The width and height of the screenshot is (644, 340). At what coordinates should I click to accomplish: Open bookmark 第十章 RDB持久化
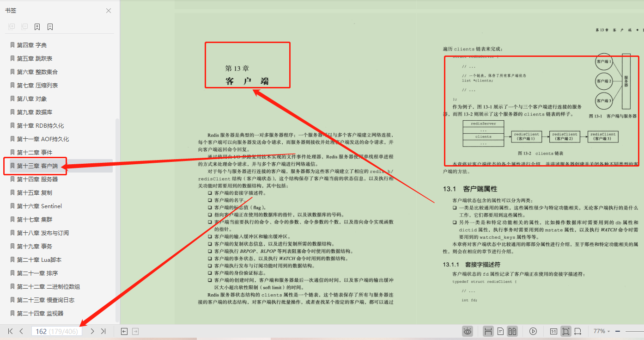point(41,125)
